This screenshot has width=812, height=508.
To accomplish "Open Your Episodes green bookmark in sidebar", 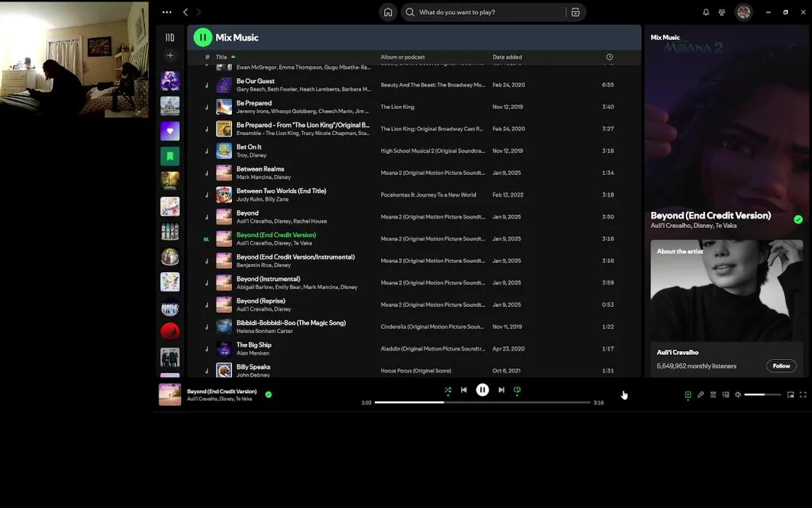I will (x=170, y=156).
